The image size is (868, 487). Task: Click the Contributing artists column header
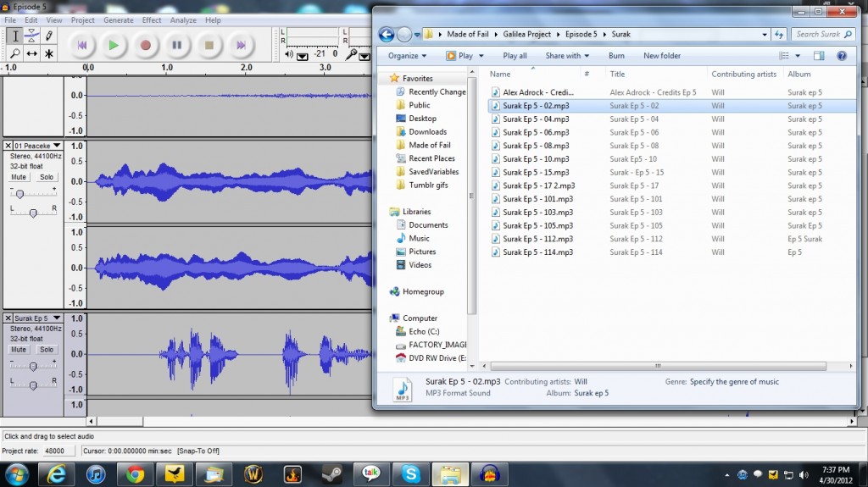744,75
